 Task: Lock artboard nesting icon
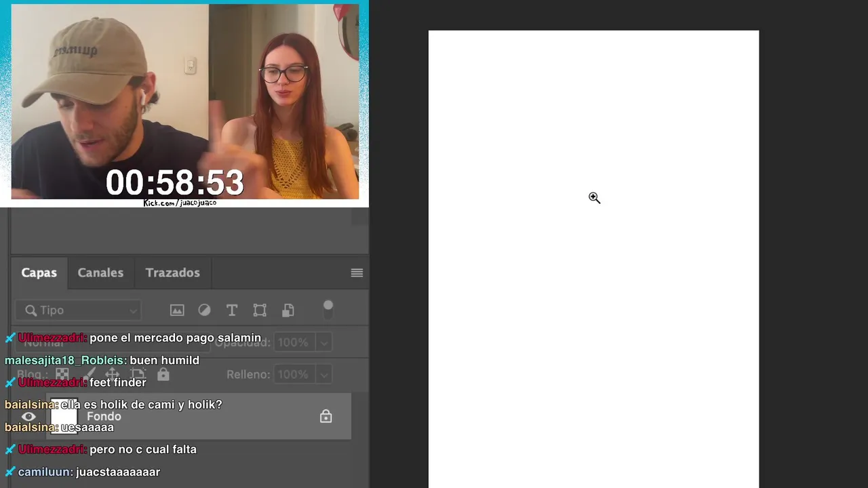coord(138,374)
